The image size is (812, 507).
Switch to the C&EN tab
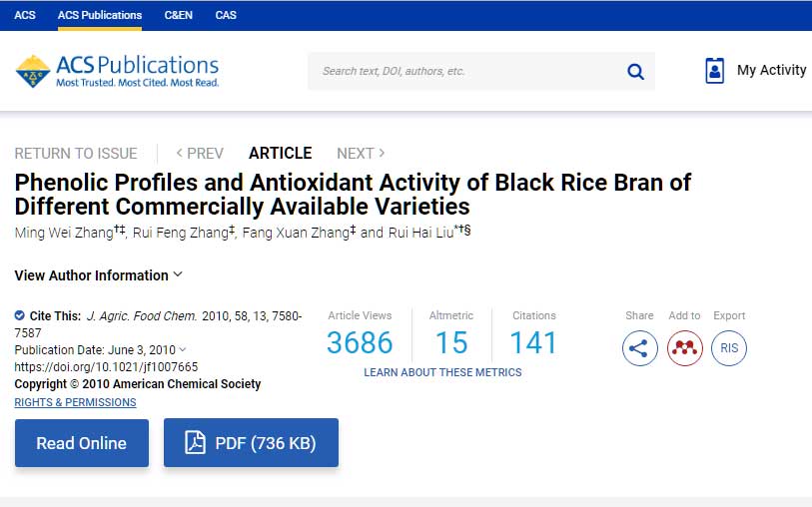click(178, 15)
